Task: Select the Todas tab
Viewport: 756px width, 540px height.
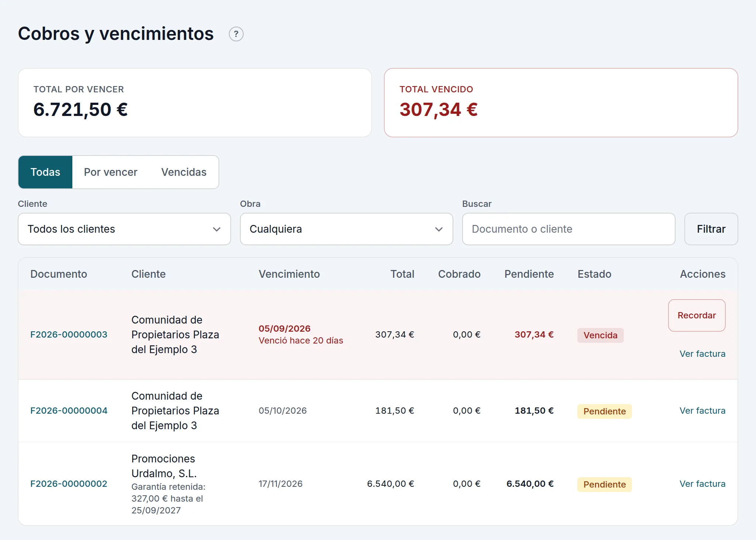Action: tap(45, 172)
